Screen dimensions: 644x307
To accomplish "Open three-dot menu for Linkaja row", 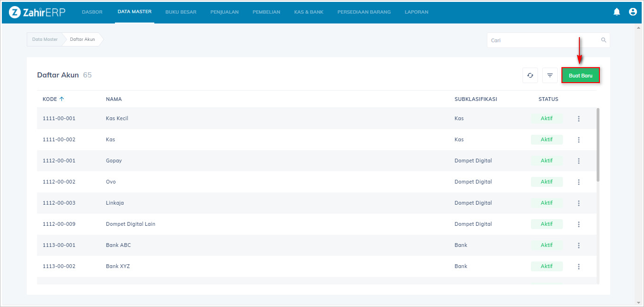I will coord(579,203).
